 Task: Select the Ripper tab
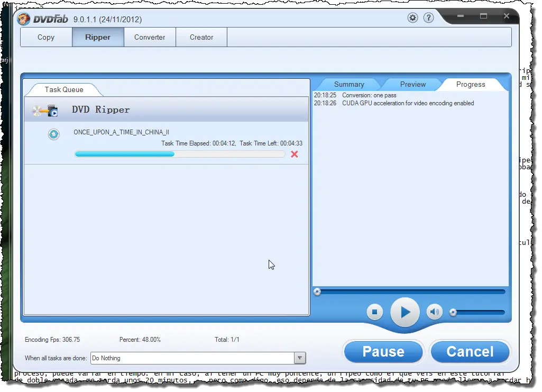pos(98,38)
